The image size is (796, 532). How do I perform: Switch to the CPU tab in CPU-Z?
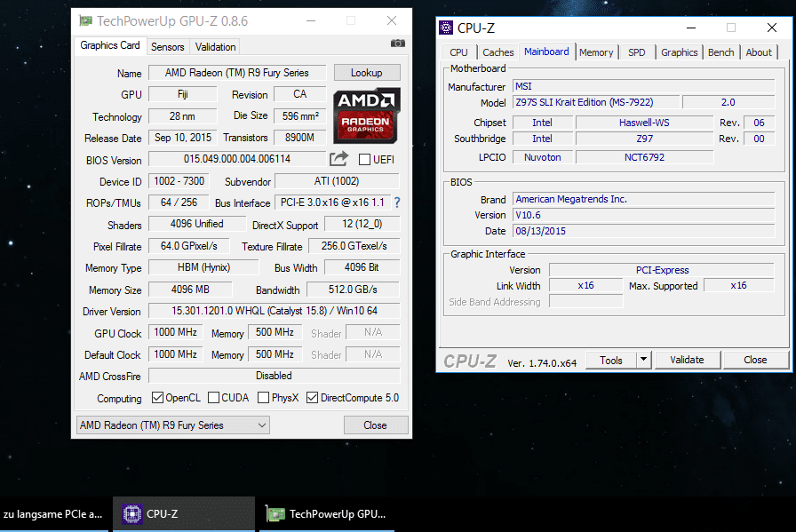(x=458, y=52)
